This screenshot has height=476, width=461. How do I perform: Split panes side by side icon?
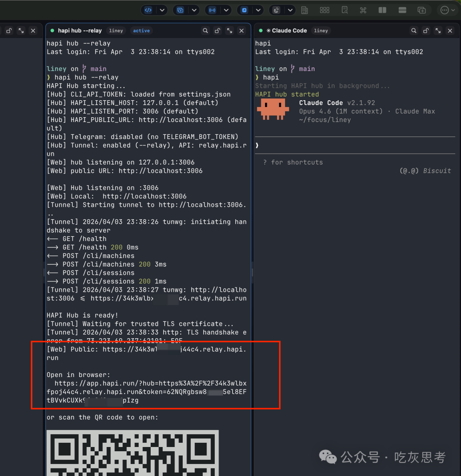click(382, 10)
